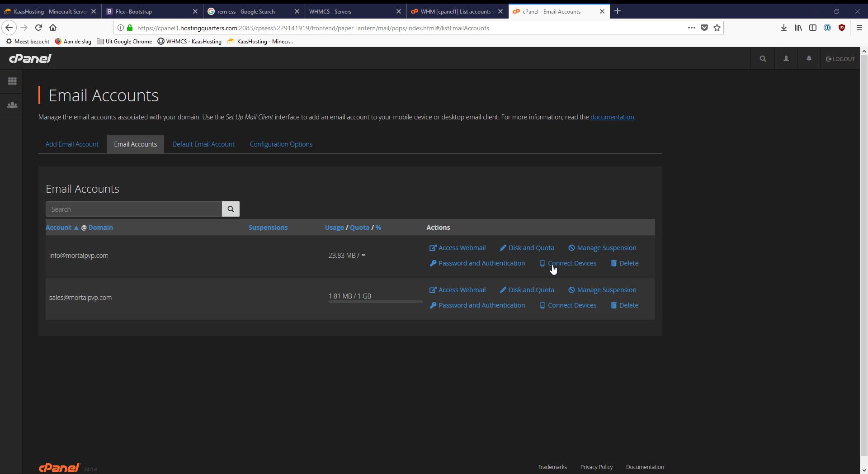This screenshot has height=474, width=868.
Task: Open the notifications bell icon
Action: pyautogui.click(x=809, y=59)
